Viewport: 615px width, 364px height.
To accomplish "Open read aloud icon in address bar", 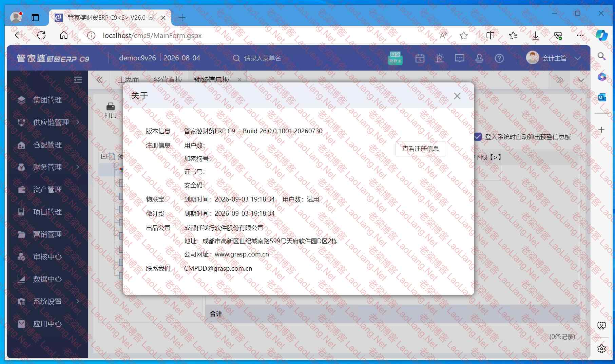I will coord(443,35).
